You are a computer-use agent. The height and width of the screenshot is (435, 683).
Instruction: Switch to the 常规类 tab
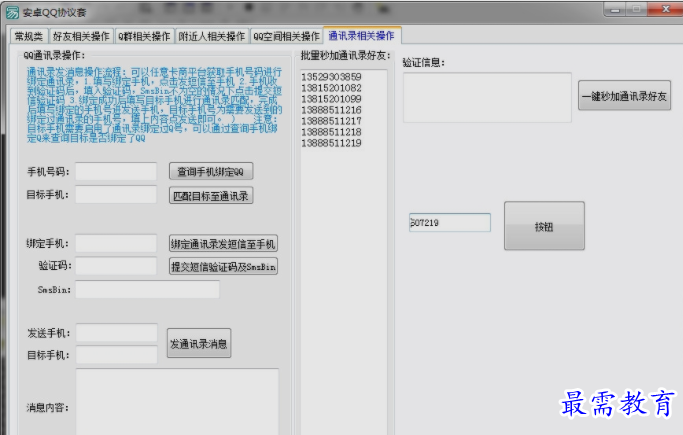(29, 36)
